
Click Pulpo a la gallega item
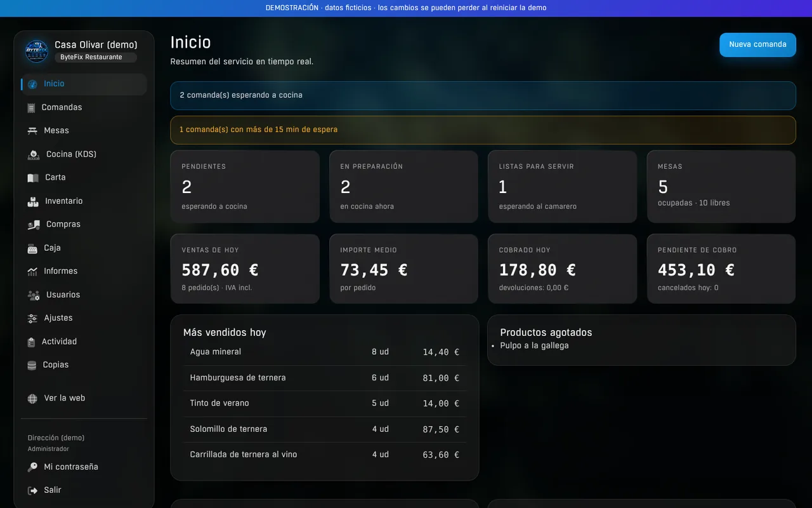(x=534, y=346)
